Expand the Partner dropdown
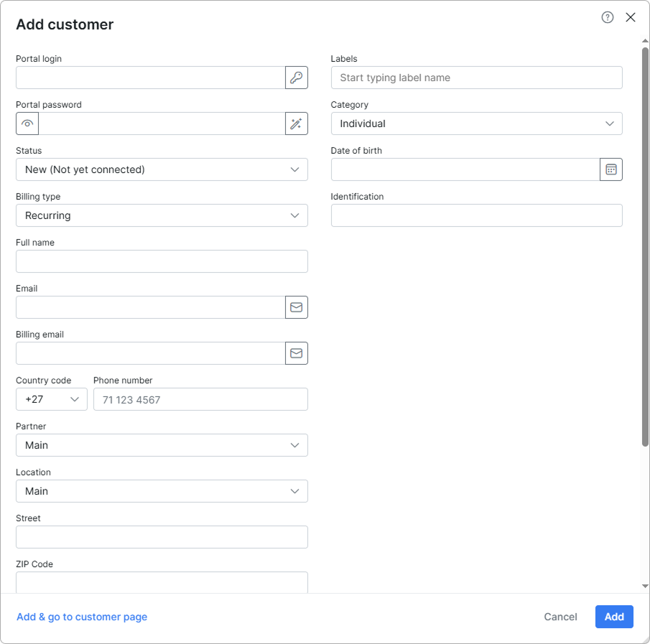 [x=162, y=445]
